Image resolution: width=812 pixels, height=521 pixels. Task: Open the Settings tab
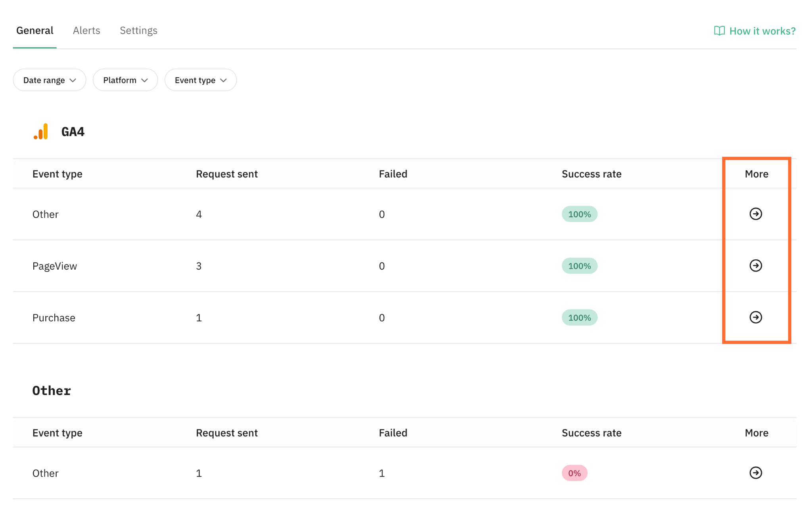click(x=138, y=31)
